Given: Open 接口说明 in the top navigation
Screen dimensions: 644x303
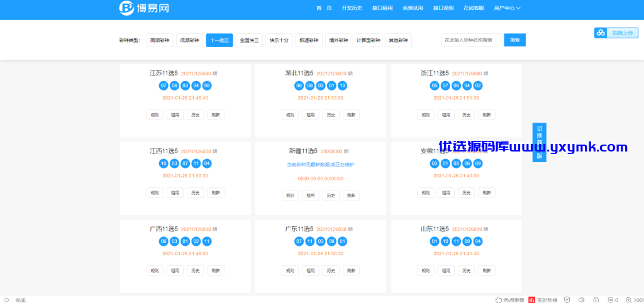Looking at the screenshot, I should [443, 8].
